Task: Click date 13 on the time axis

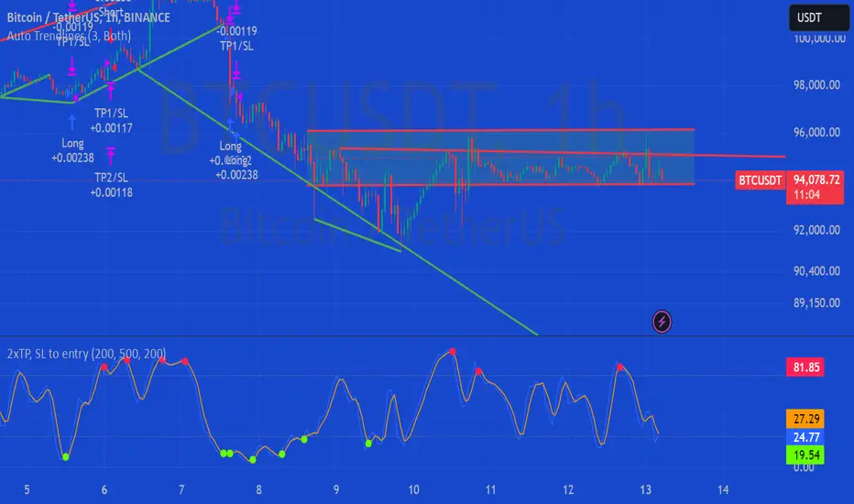Action: point(645,490)
